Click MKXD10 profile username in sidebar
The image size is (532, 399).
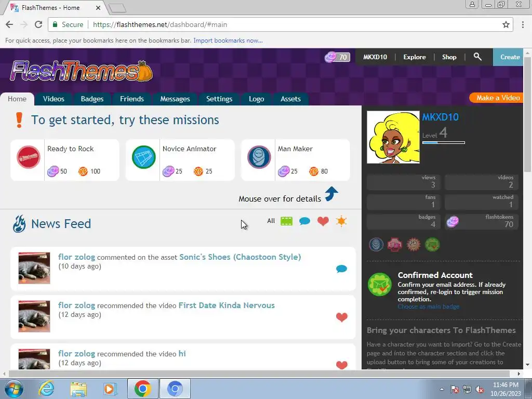coord(440,117)
